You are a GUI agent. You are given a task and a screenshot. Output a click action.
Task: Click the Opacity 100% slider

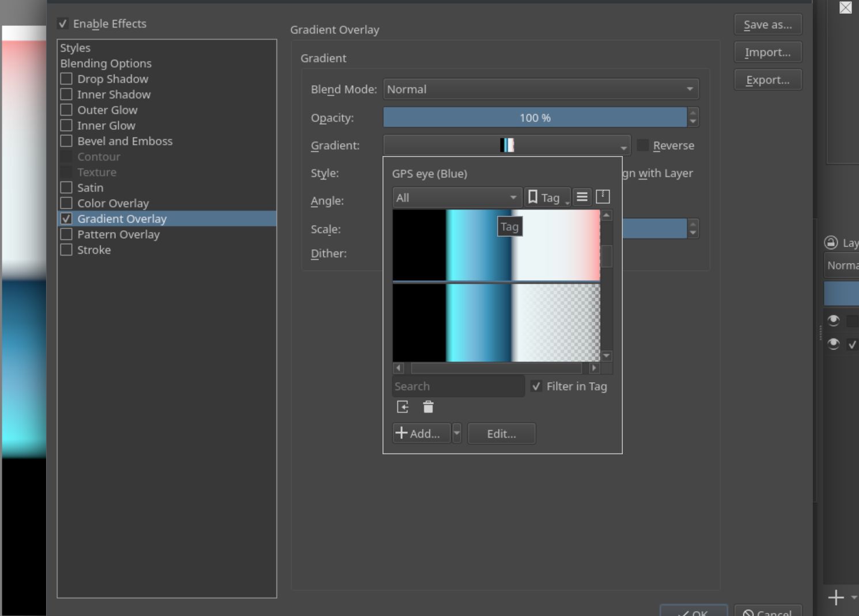(x=535, y=117)
